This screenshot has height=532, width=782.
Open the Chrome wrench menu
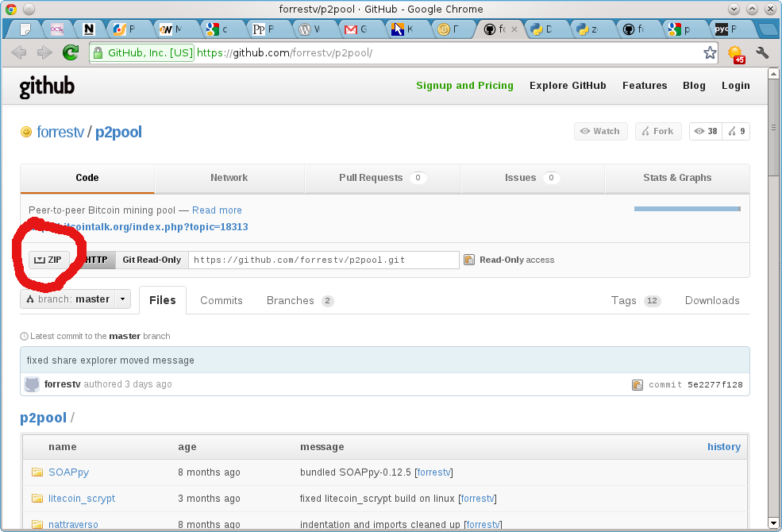click(x=762, y=52)
